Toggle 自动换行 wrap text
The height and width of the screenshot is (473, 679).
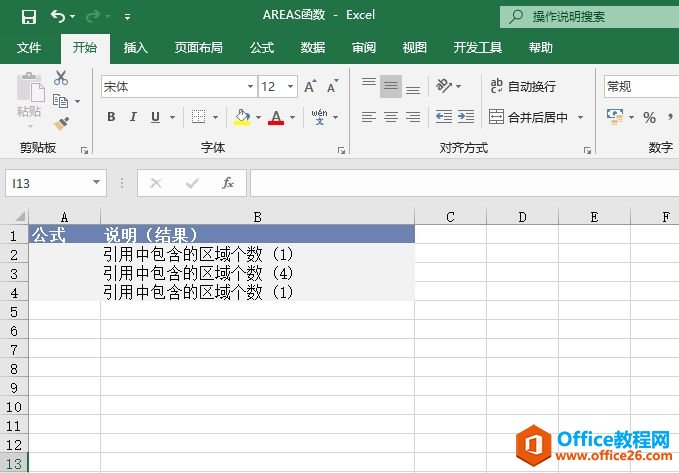click(523, 87)
